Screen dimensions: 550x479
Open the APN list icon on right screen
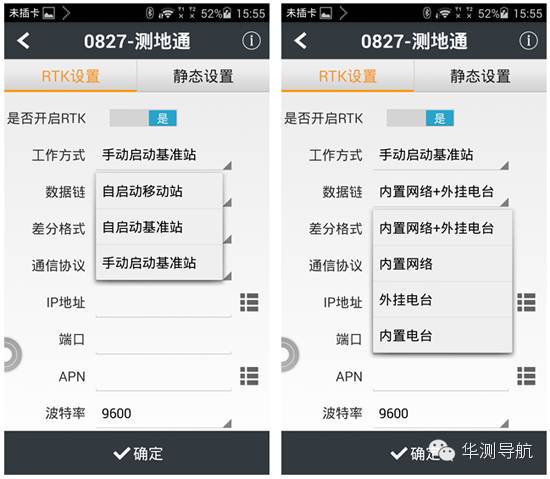[526, 376]
